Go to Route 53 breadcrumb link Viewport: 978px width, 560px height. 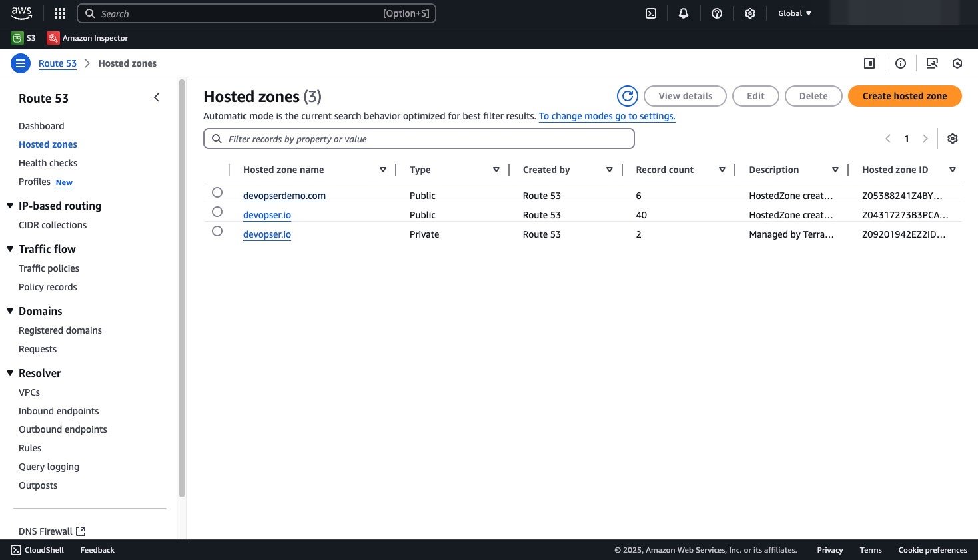coord(57,63)
